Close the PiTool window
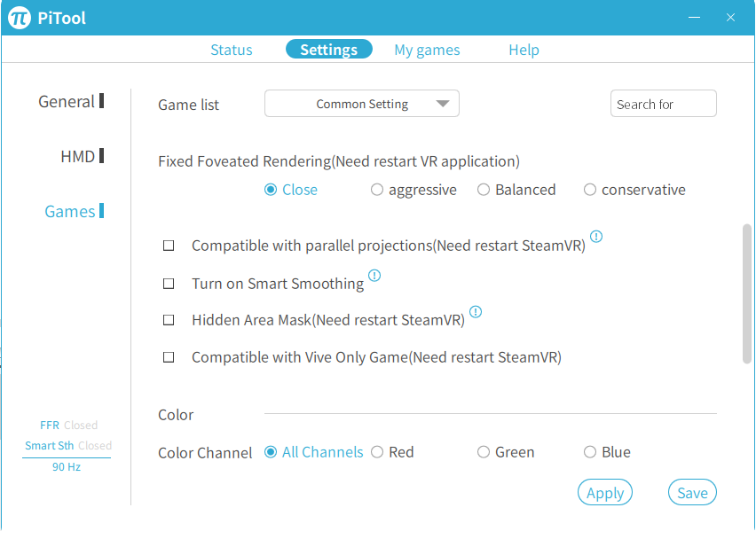The height and width of the screenshot is (539, 756). coord(730,18)
